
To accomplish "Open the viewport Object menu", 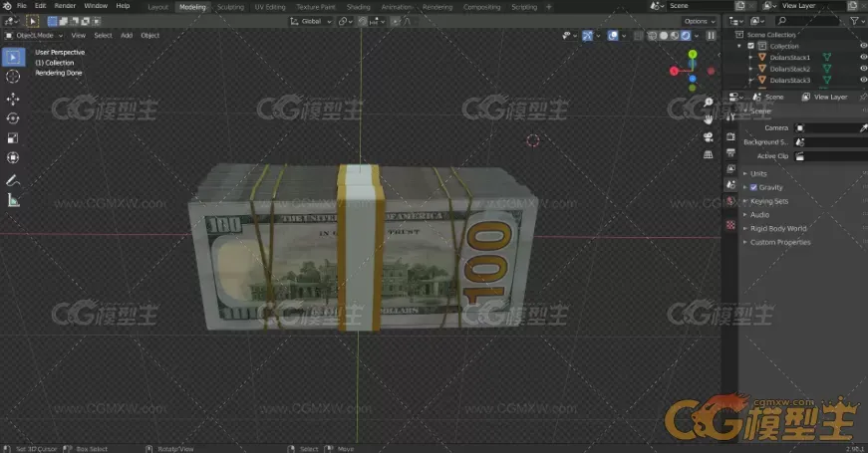I will pyautogui.click(x=150, y=36).
